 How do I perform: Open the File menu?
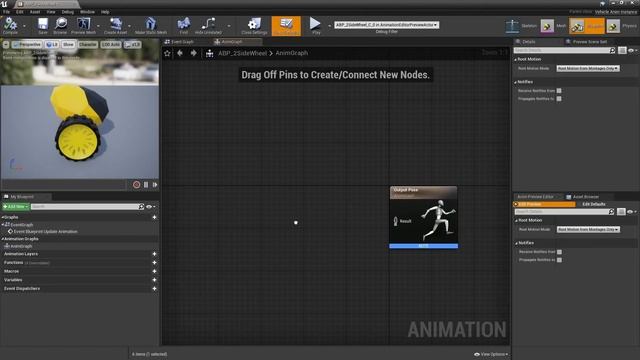point(7,12)
